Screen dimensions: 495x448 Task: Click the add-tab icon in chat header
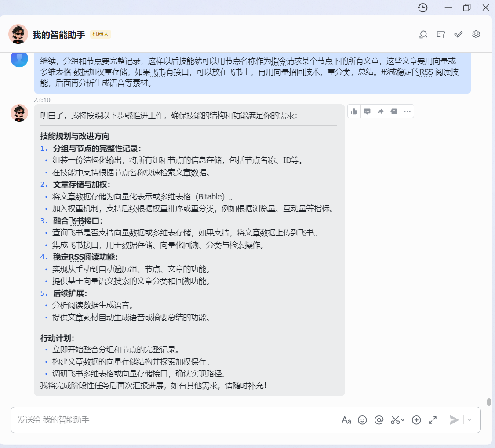[x=440, y=34]
